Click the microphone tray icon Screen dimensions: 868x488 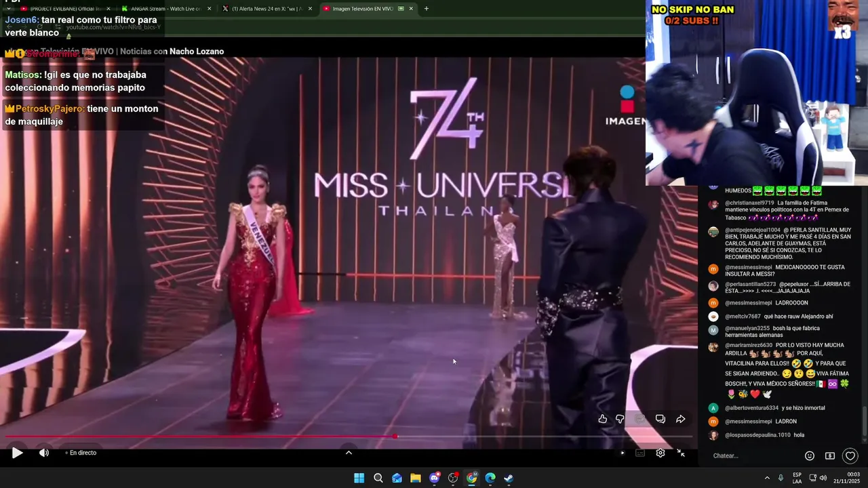click(x=781, y=478)
